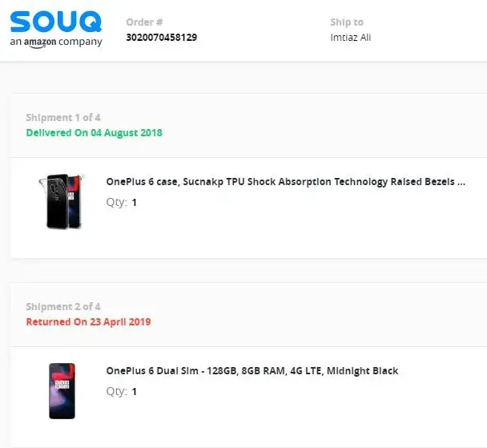The width and height of the screenshot is (487, 448).
Task: Open the OnePlus 6 Dual Sim phone image
Action: [x=62, y=390]
